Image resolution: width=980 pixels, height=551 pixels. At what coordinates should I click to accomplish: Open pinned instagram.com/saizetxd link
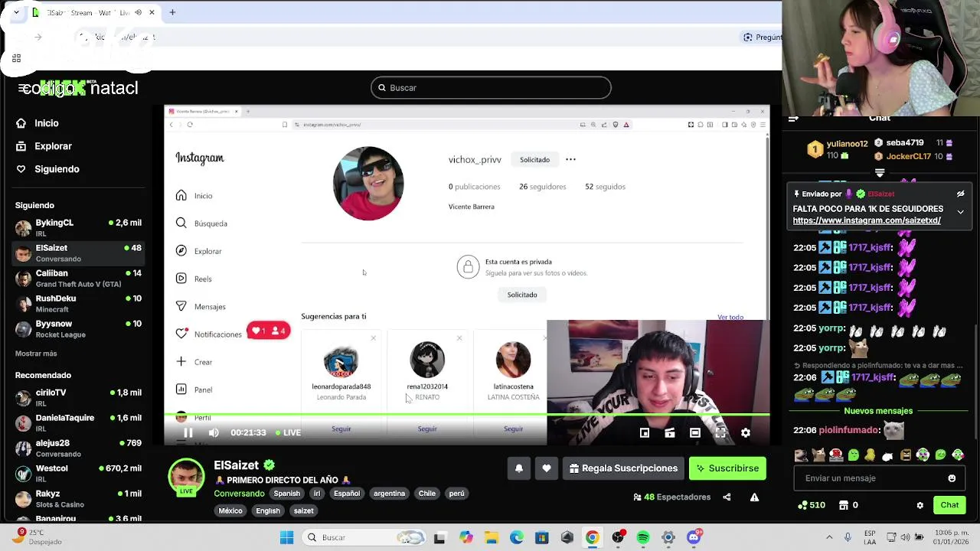(867, 220)
